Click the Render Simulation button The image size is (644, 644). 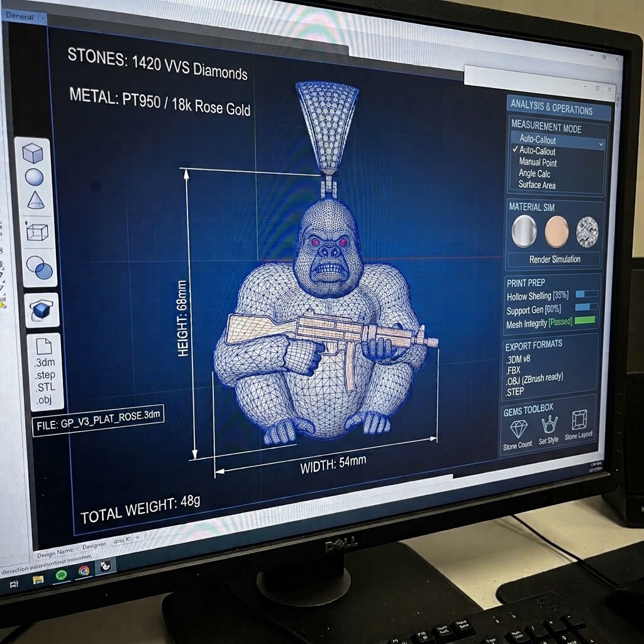click(555, 260)
